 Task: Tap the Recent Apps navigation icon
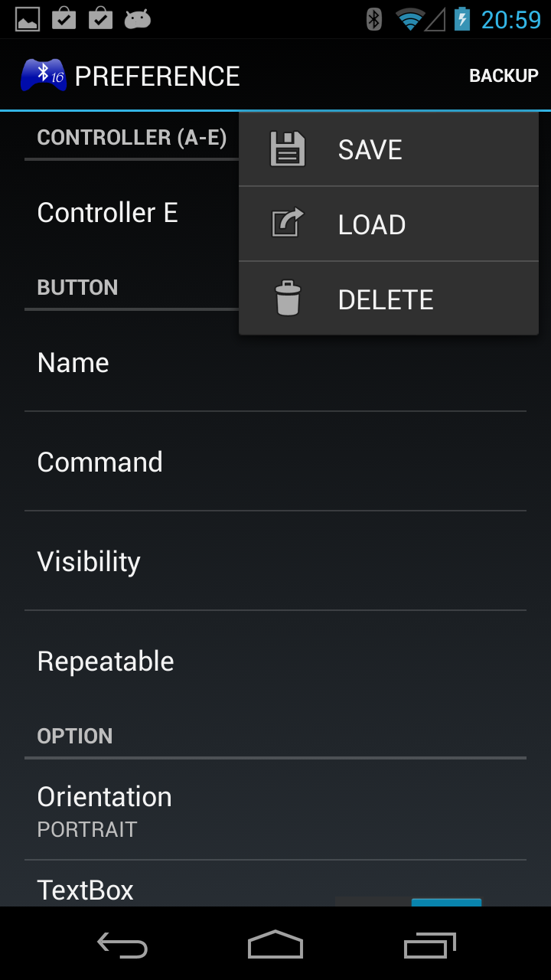point(430,946)
